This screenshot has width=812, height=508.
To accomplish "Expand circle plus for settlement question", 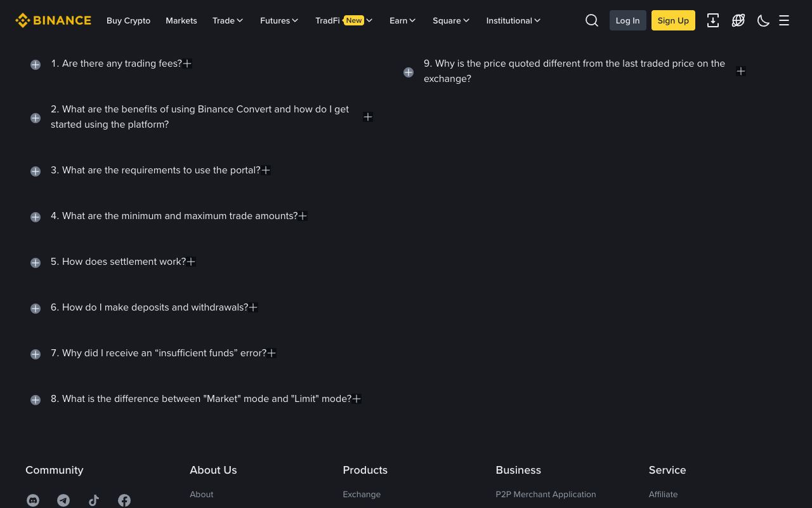I will point(36,263).
